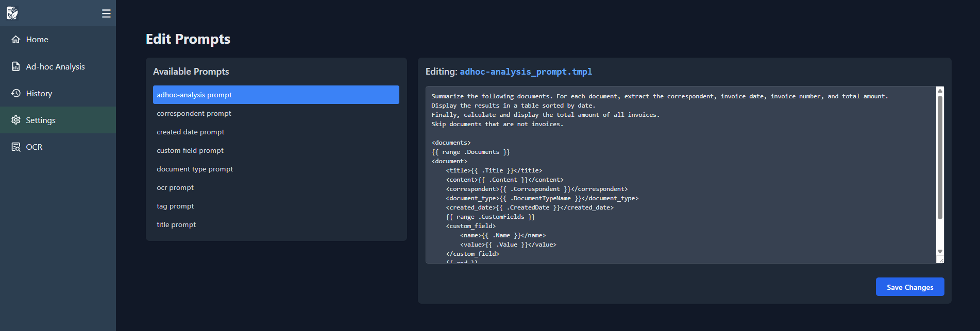
Task: Choose custom field prompt
Action: 190,150
